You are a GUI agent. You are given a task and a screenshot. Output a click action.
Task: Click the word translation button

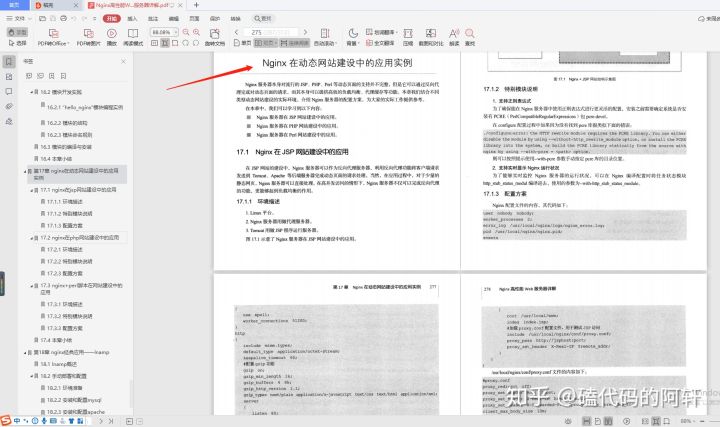click(382, 32)
